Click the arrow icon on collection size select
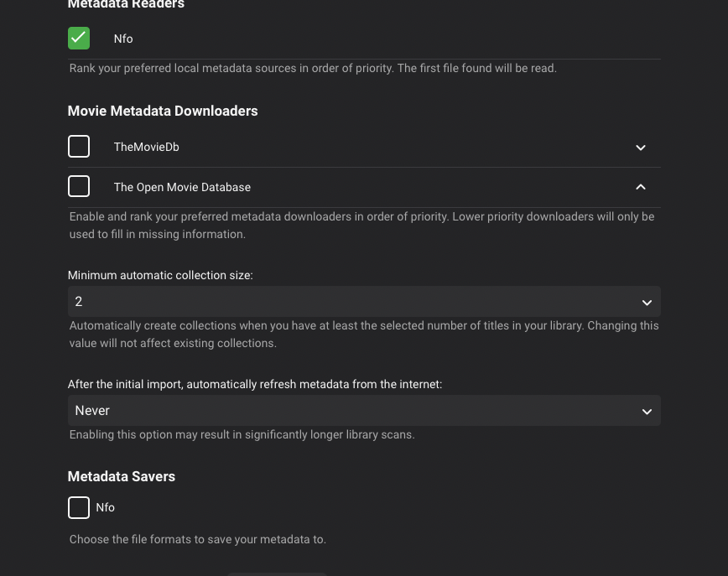This screenshot has width=728, height=576. pos(647,303)
